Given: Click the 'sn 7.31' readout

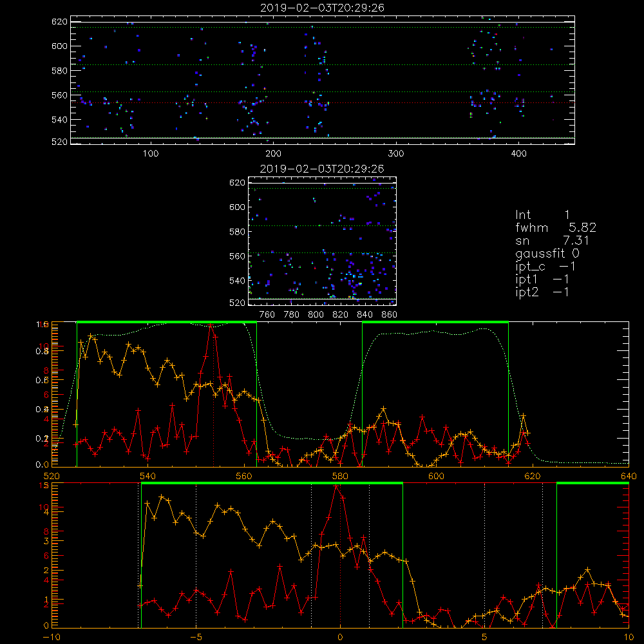Looking at the screenshot, I should [x=553, y=240].
